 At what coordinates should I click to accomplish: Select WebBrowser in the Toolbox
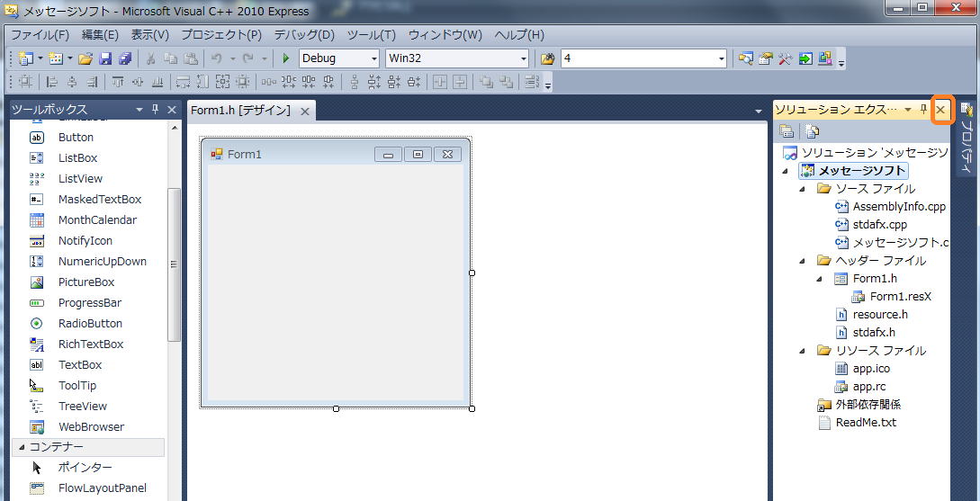pyautogui.click(x=91, y=426)
